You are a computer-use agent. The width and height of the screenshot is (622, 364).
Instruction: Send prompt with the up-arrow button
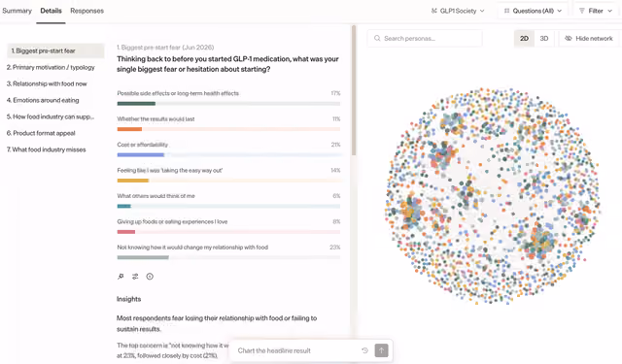[381, 350]
